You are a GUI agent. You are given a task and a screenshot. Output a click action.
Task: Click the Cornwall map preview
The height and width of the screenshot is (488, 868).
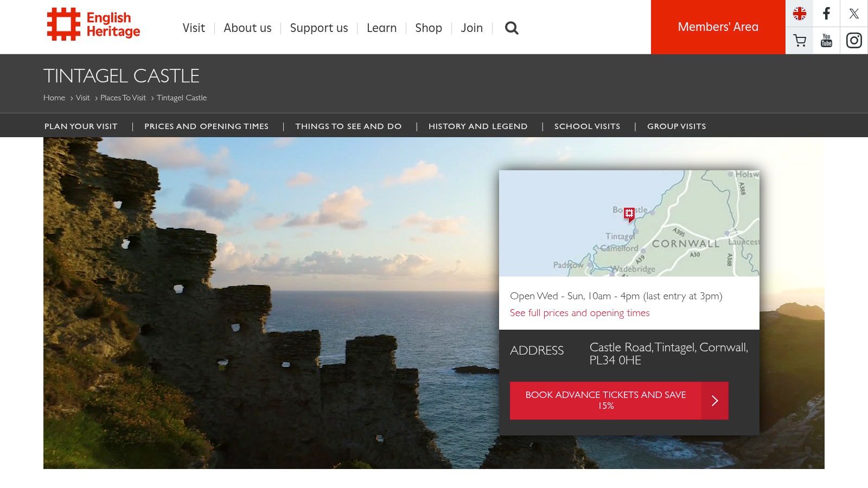[629, 222]
